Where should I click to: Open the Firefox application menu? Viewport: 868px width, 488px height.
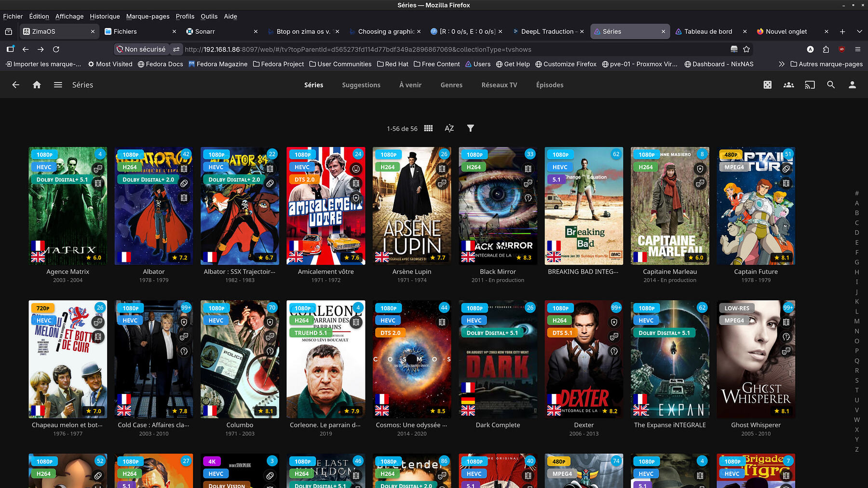857,49
